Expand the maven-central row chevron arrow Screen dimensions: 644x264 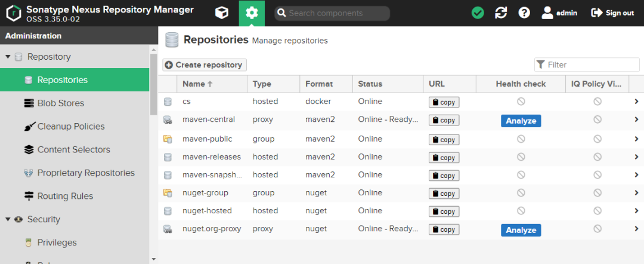[637, 119]
